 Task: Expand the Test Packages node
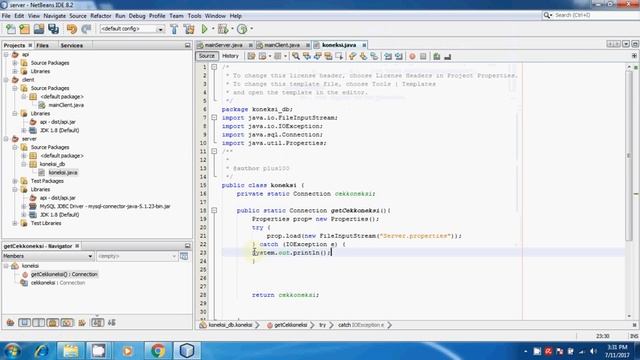[x=15, y=181]
